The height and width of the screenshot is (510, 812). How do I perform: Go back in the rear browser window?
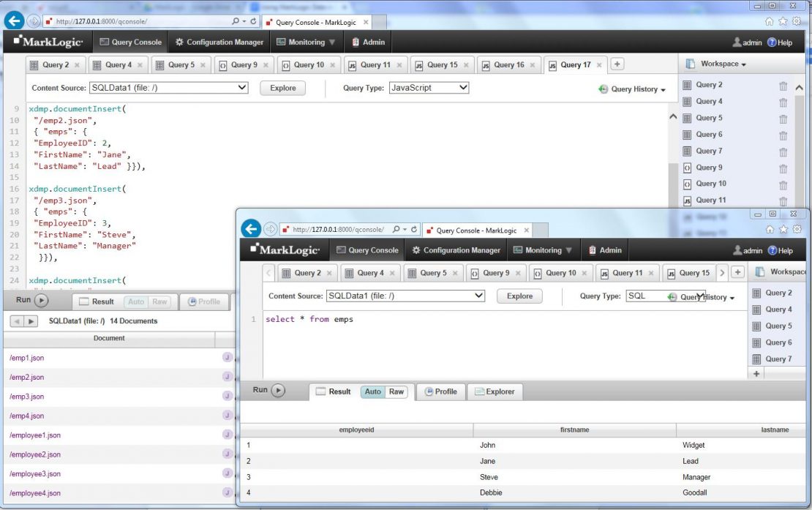(14, 20)
